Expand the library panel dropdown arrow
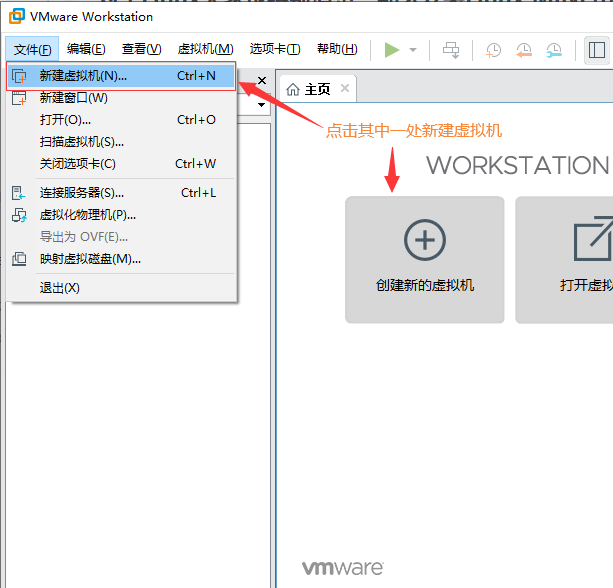Viewport: 613px width, 588px height. tap(262, 105)
